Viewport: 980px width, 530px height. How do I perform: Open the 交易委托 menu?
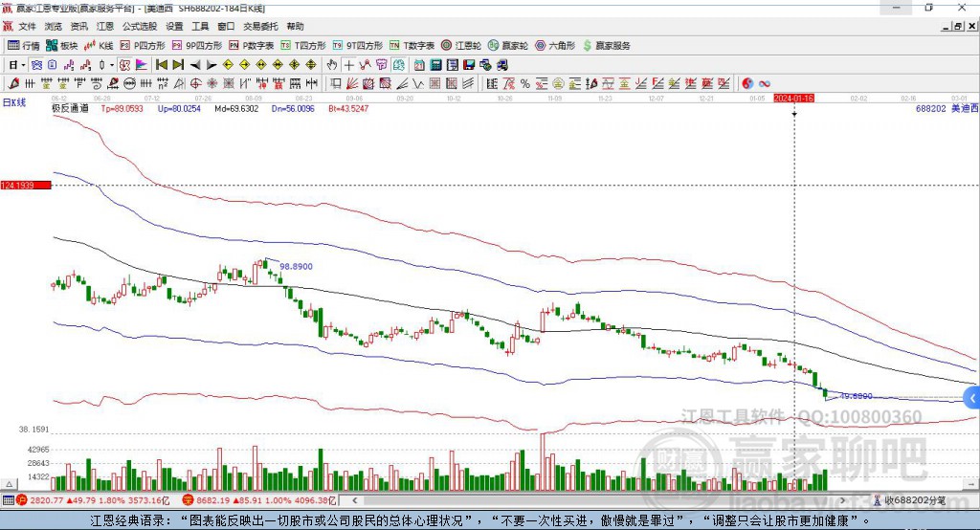[260, 26]
